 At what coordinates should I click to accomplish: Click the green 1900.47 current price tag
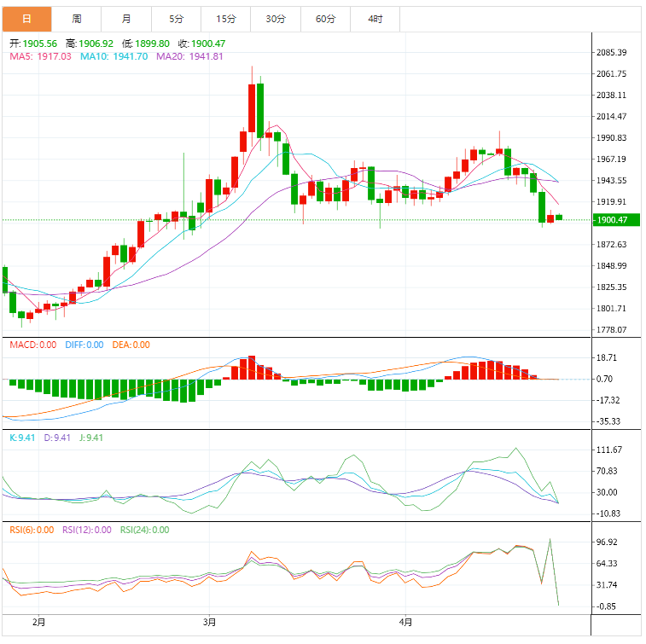click(616, 220)
